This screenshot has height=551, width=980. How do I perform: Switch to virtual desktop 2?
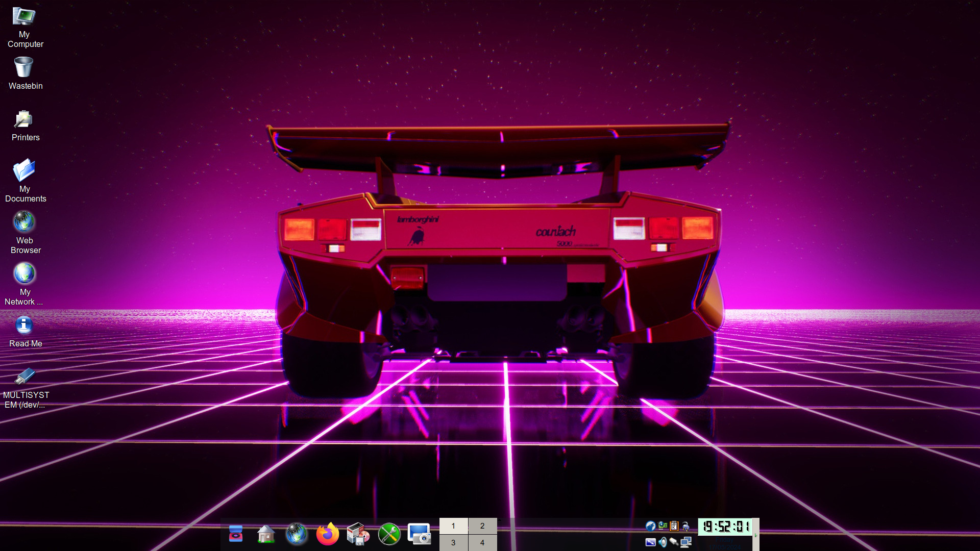click(x=482, y=526)
